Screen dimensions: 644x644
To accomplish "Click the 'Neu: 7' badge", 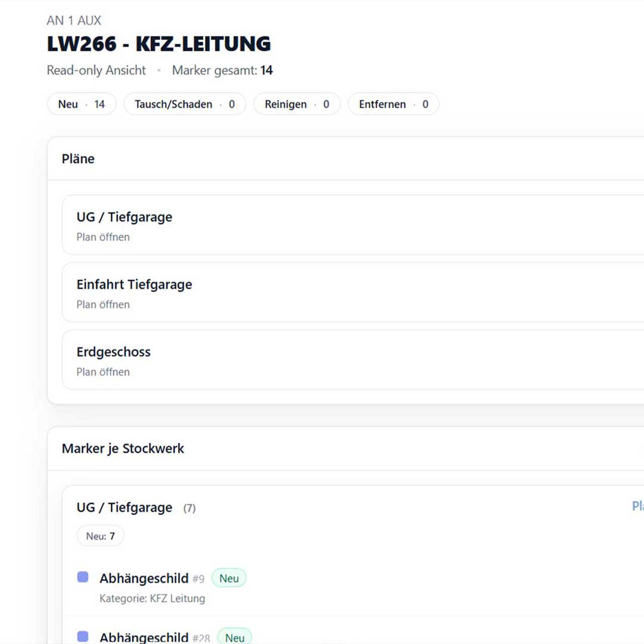I will point(100,536).
